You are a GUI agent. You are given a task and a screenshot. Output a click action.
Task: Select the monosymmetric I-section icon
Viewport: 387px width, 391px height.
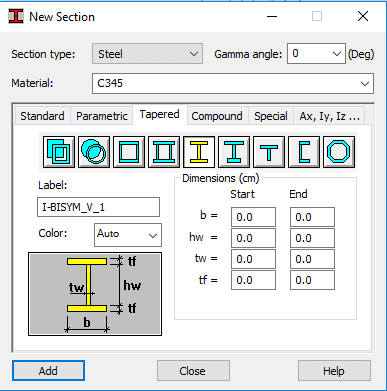tap(234, 152)
